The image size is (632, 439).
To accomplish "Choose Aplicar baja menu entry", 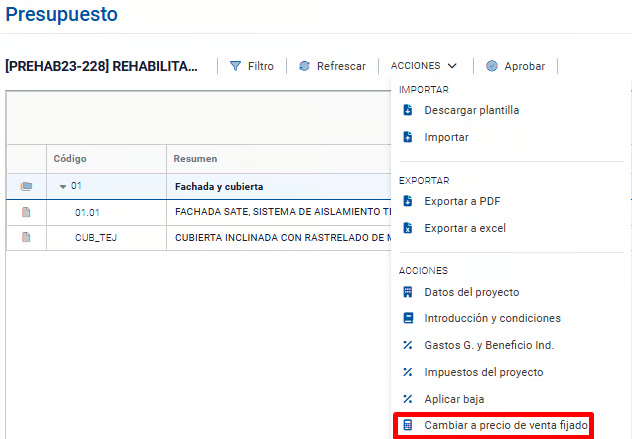I will coord(454,399).
